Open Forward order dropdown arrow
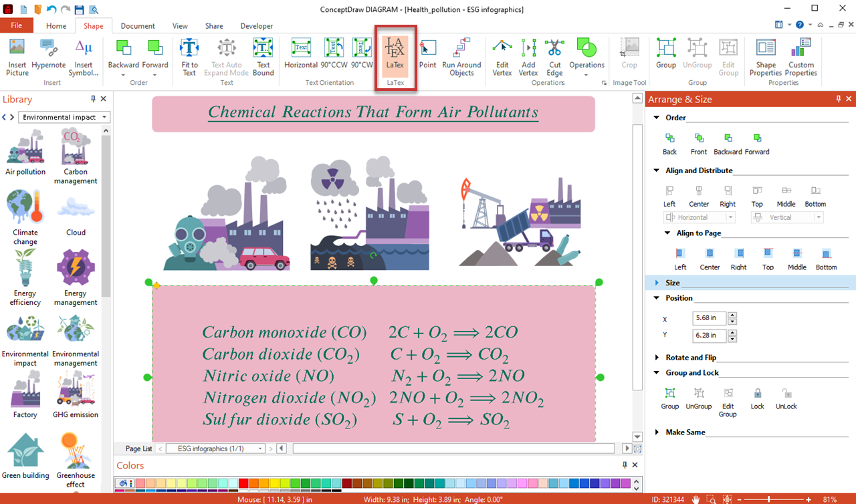This screenshot has width=856, height=504. 154,75
